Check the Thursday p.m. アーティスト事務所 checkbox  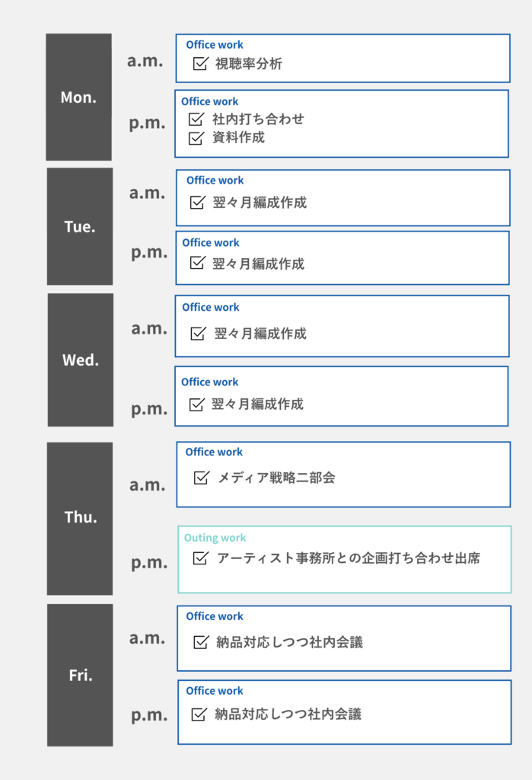click(x=201, y=558)
